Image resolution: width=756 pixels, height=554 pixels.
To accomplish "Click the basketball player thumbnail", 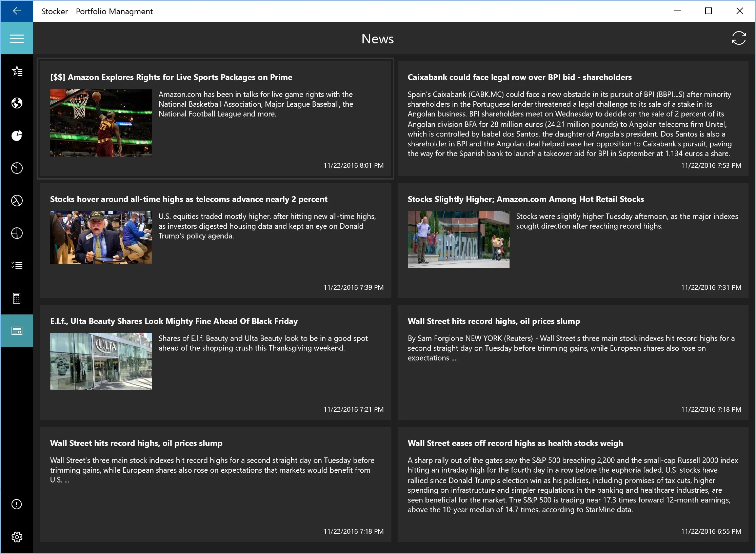I will [x=101, y=123].
